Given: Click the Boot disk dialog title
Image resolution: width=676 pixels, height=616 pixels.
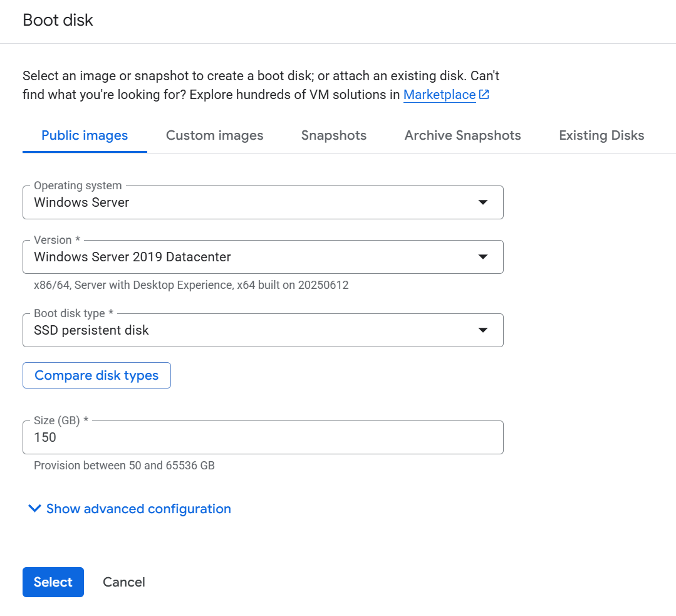Looking at the screenshot, I should (x=58, y=20).
